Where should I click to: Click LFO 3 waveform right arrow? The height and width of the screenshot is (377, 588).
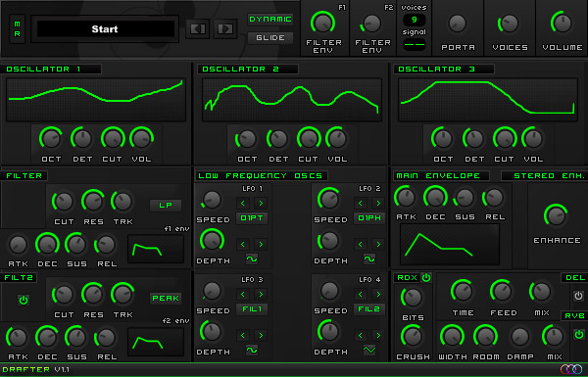click(261, 336)
